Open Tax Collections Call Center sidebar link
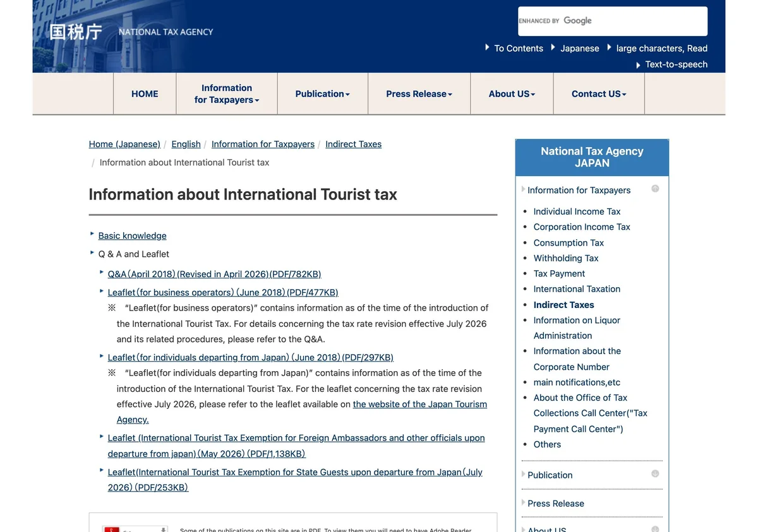Viewport: 758px width, 532px height. click(590, 413)
